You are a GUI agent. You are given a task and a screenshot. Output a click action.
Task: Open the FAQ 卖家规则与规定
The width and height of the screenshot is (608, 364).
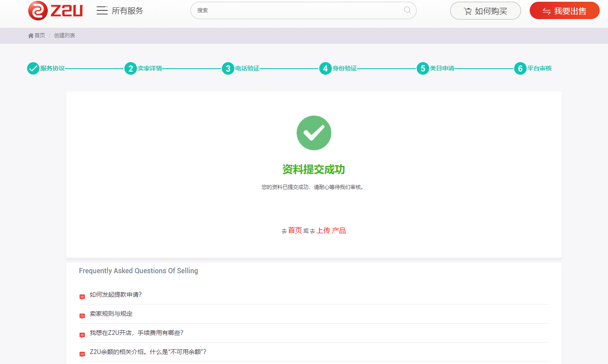click(x=111, y=314)
